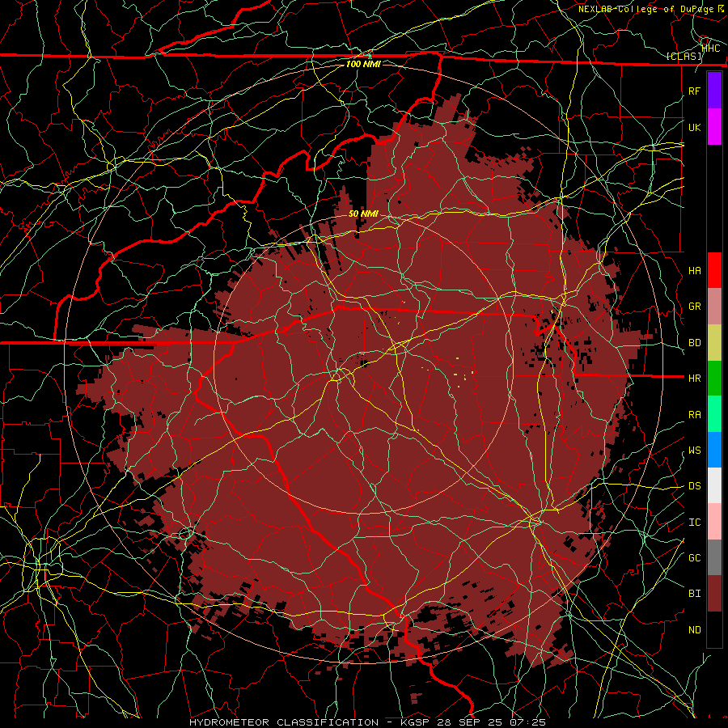
Task: Click the yellow BD legend color swatch
Action: point(714,343)
